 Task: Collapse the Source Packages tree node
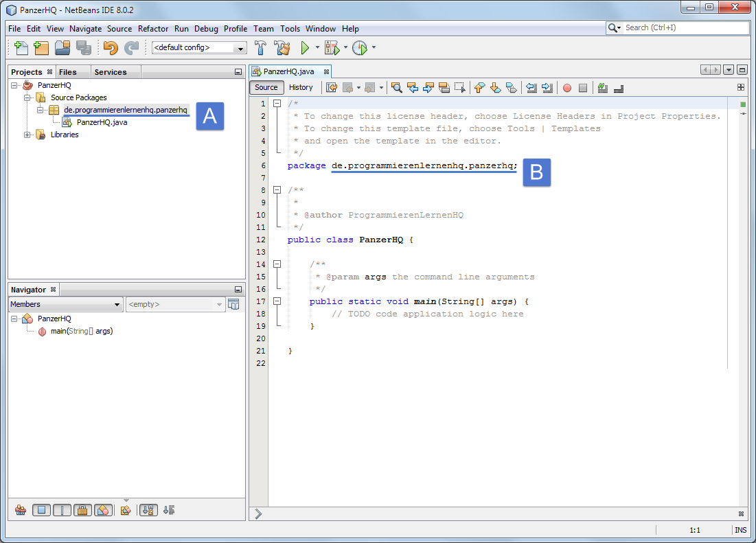pyautogui.click(x=27, y=97)
